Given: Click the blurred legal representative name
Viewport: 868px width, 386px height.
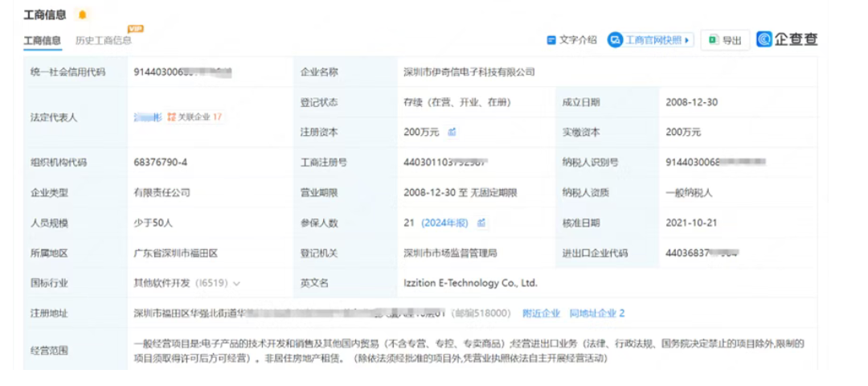Looking at the screenshot, I should [x=148, y=117].
